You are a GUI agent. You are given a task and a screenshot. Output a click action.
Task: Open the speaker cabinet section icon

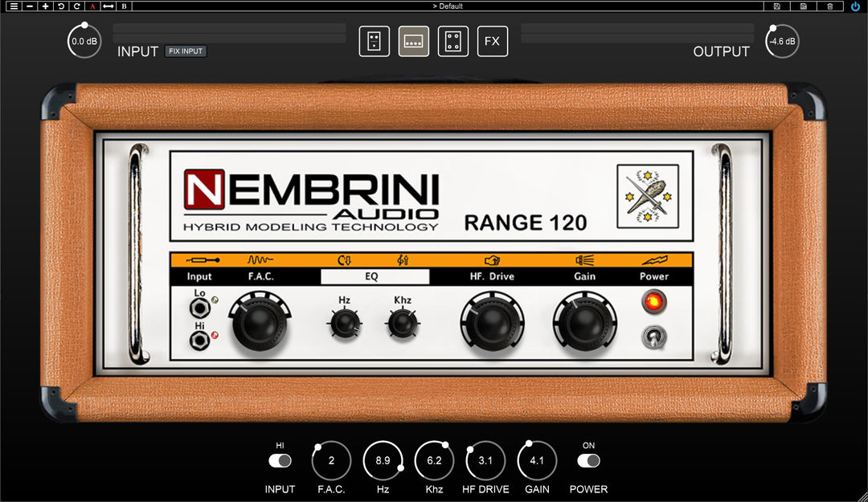pos(452,42)
